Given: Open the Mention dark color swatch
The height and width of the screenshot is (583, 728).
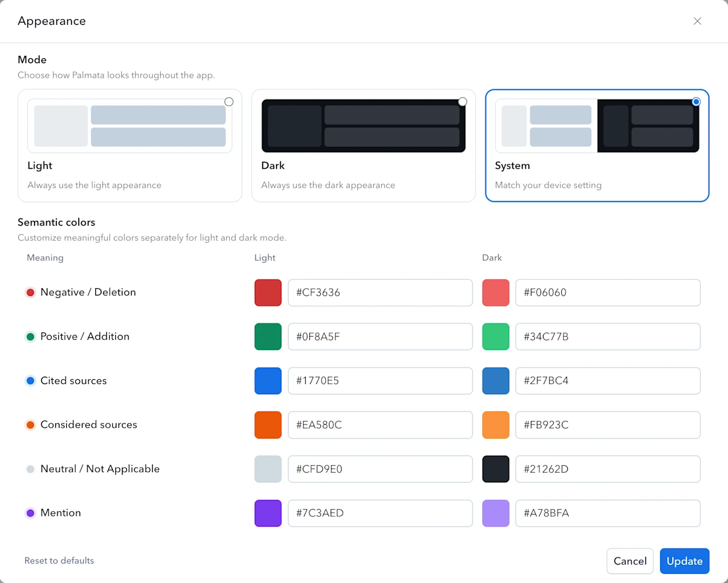Looking at the screenshot, I should (x=496, y=513).
